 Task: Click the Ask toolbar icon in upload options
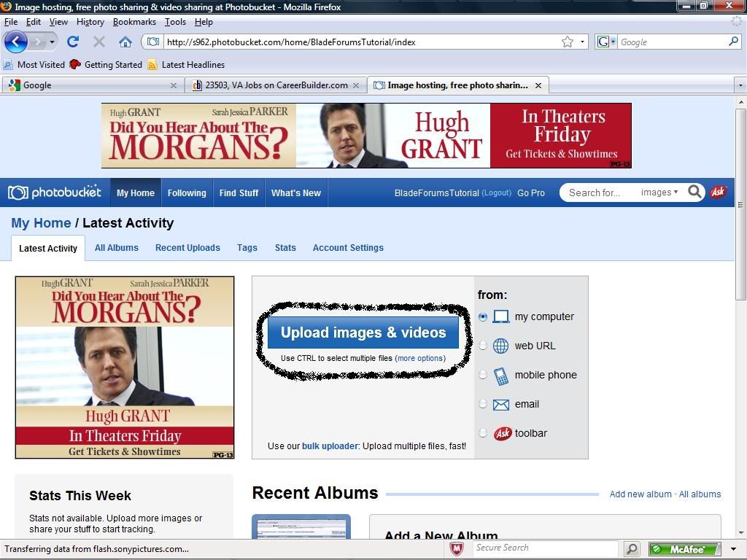click(502, 433)
